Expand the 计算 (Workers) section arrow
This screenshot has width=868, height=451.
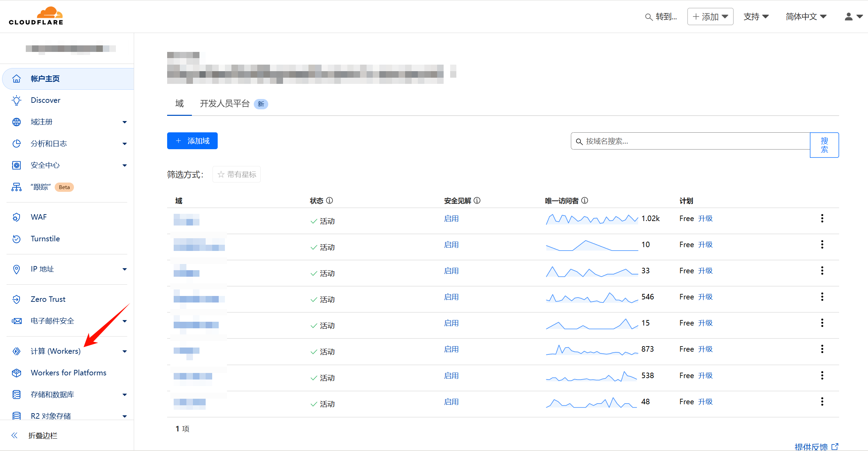coord(124,351)
